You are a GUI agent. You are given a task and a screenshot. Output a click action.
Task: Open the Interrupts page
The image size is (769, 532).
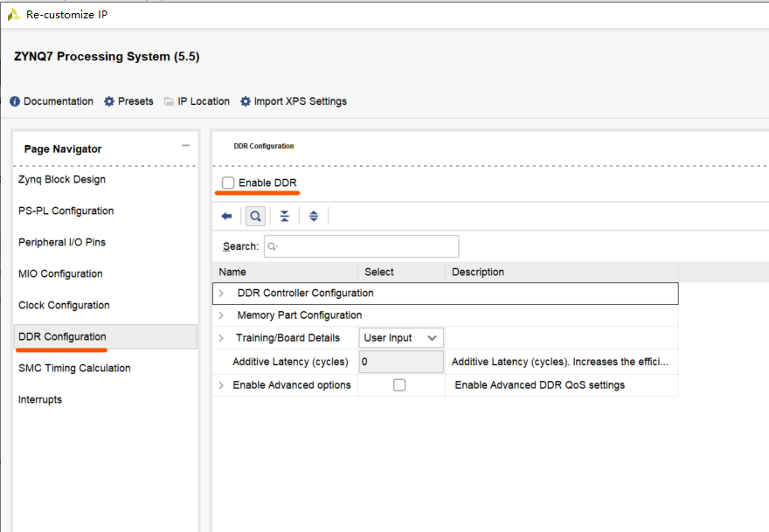(x=40, y=399)
